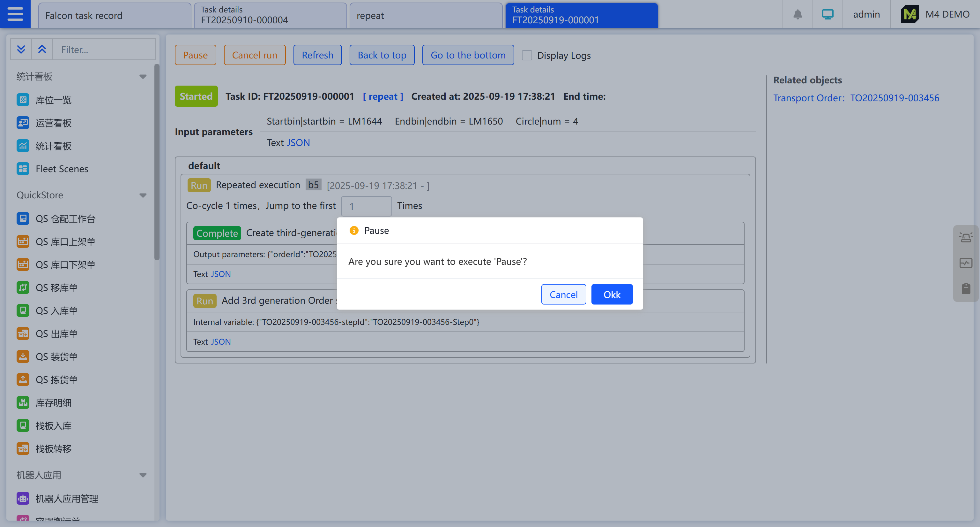Switch to the repeat tab
This screenshot has width=980, height=527.
[425, 16]
